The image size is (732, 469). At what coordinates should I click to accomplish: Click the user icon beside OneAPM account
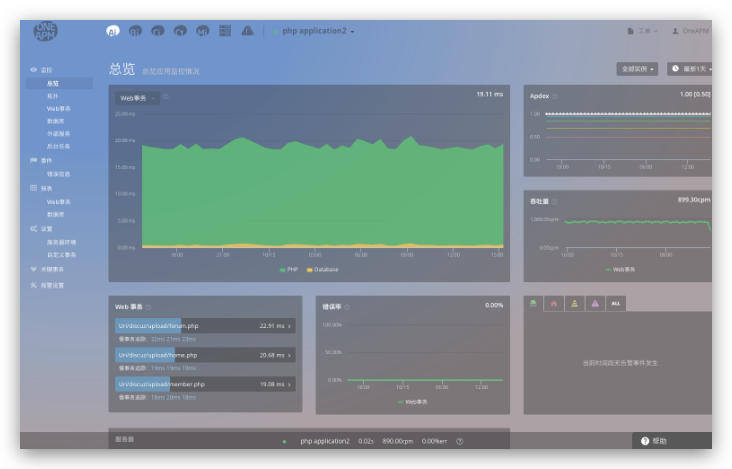click(x=675, y=31)
